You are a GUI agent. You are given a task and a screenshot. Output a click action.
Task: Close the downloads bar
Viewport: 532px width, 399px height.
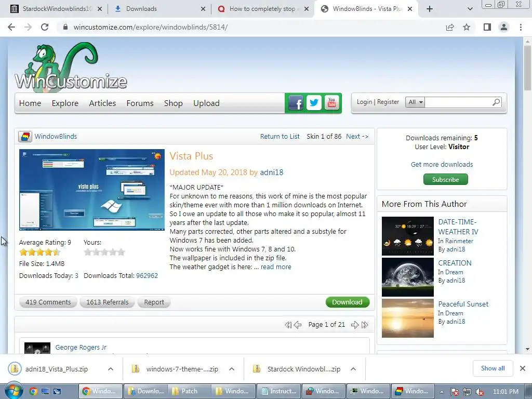[523, 368]
